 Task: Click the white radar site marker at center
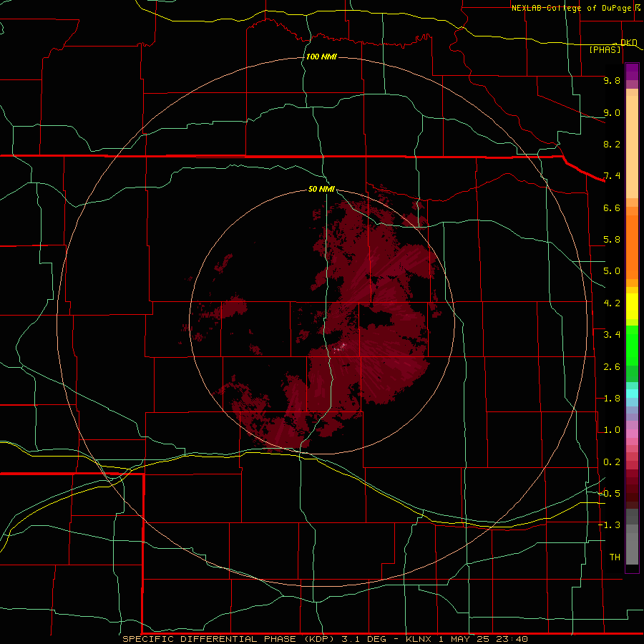340,348
